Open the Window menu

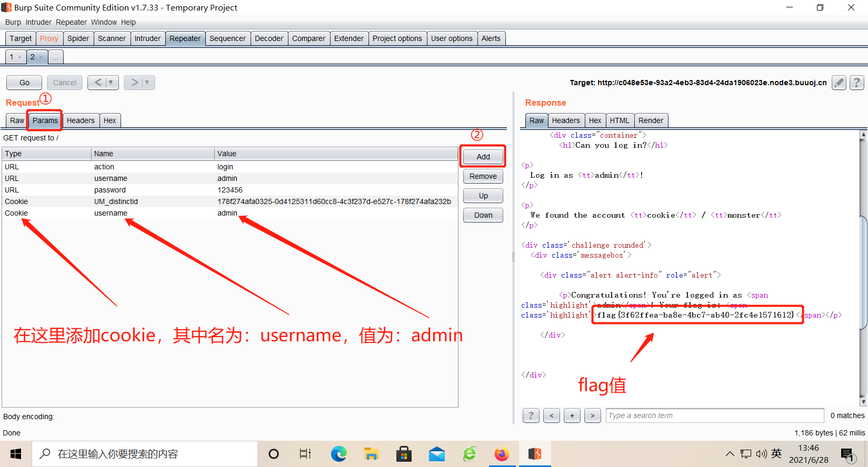pos(104,22)
